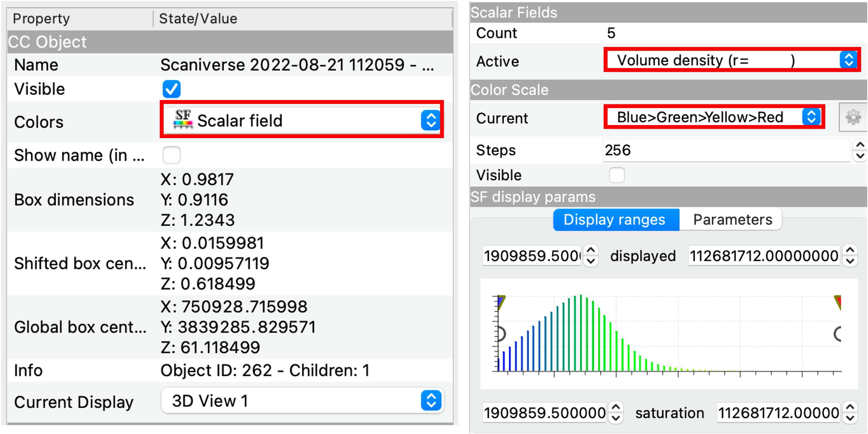Click the SF scalar field icon
868x434 pixels.
[183, 119]
